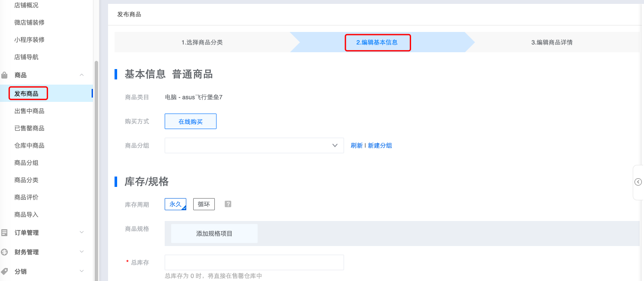Open 店铺导航 in sidebar
This screenshot has width=644, height=281.
pyautogui.click(x=26, y=57)
